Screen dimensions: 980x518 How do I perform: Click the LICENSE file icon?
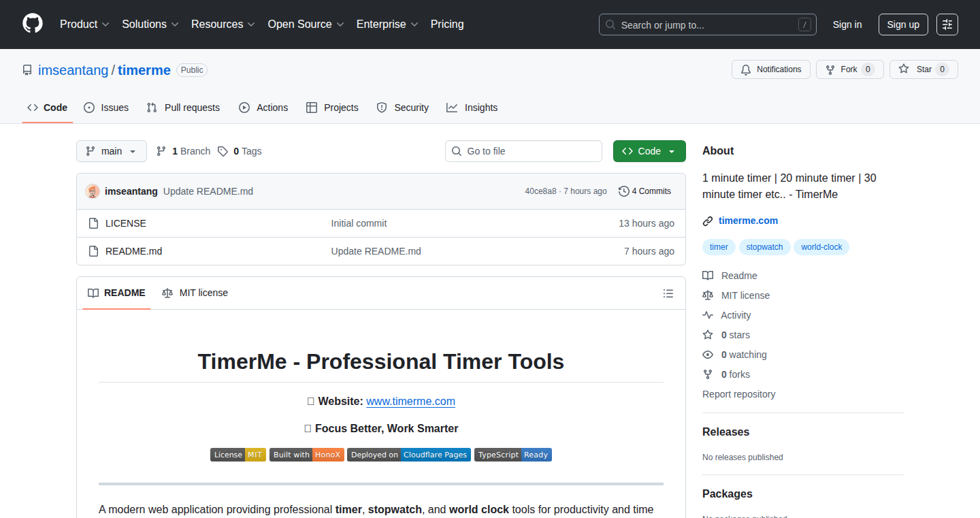(94, 223)
